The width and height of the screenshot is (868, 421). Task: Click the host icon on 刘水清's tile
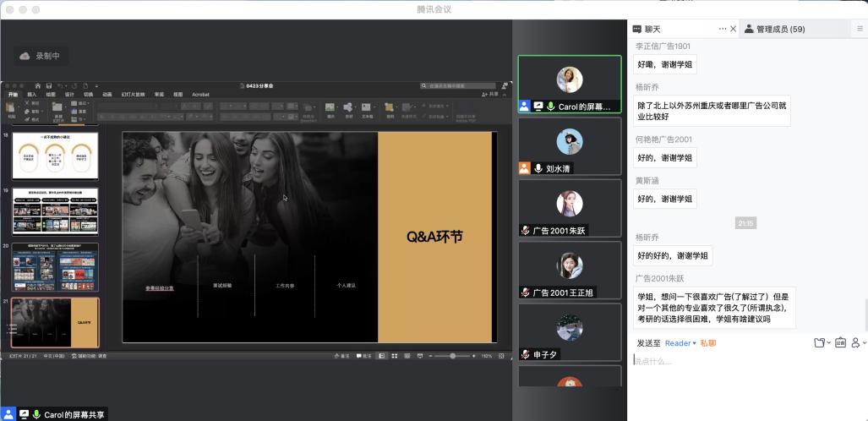click(525, 168)
